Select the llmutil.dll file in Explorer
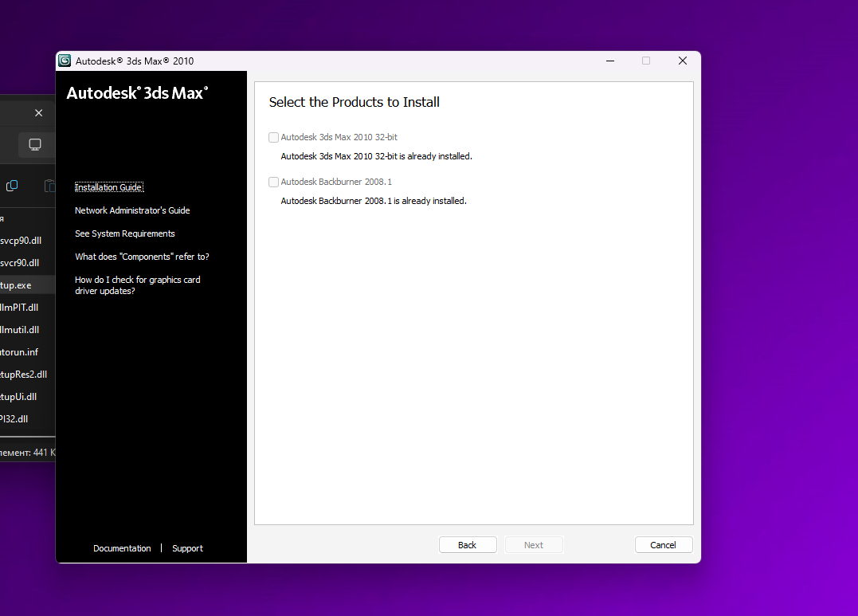This screenshot has height=616, width=858. coord(20,329)
